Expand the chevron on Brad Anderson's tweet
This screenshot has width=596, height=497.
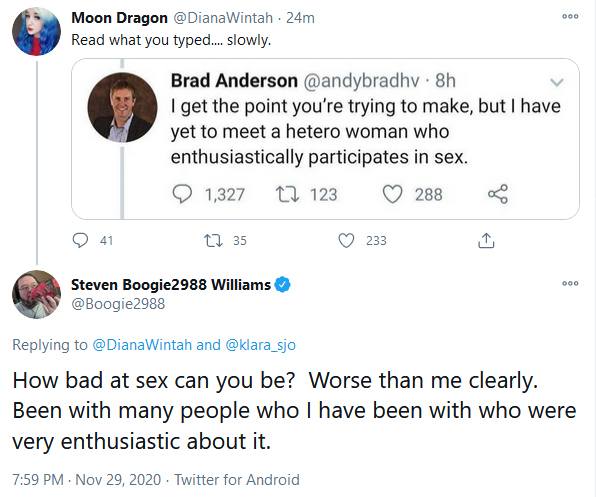coord(557,82)
